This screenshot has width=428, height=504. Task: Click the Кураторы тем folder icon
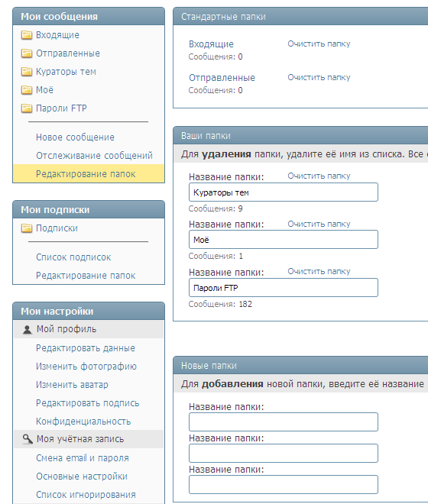point(27,71)
